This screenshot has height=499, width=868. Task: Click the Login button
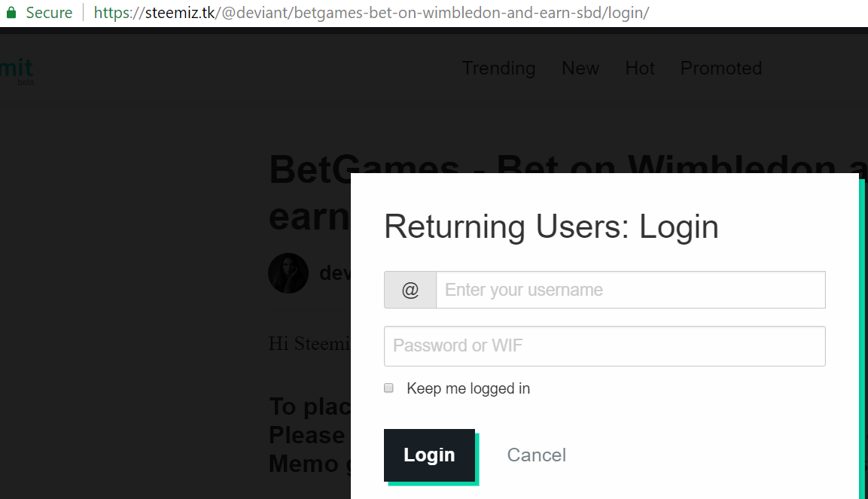click(430, 455)
